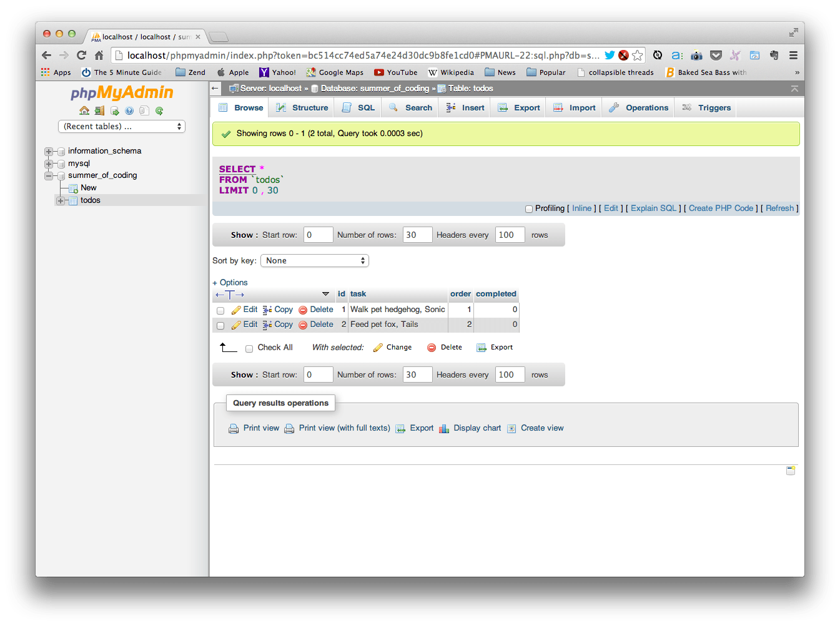Image resolution: width=840 pixels, height=626 pixels.
Task: Open the SQL query window icon
Action: pyautogui.click(x=114, y=110)
